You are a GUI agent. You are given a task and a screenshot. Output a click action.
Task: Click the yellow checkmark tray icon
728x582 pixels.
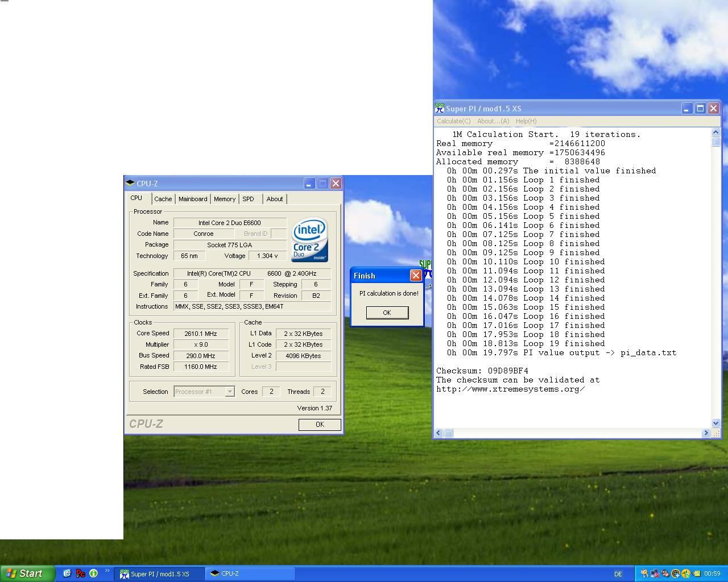point(685,573)
